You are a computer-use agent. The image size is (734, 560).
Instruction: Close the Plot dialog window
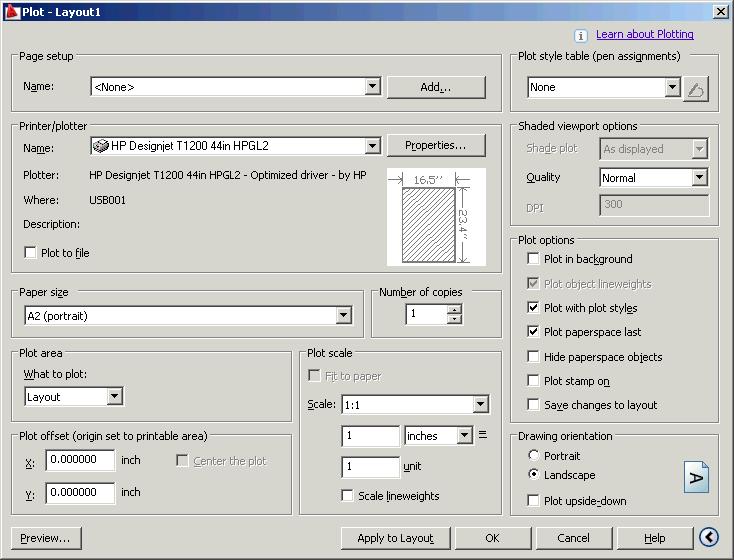click(x=720, y=12)
